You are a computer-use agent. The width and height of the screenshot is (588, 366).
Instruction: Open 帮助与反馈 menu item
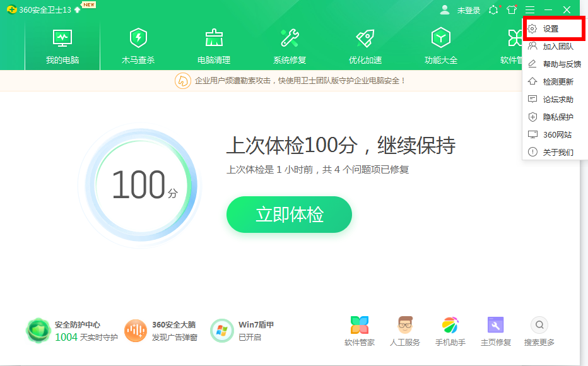(555, 64)
